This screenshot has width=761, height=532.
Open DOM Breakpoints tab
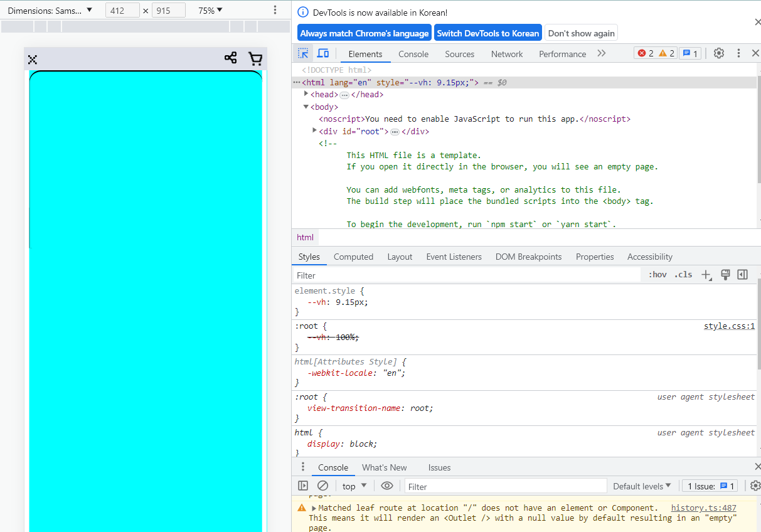(x=528, y=257)
